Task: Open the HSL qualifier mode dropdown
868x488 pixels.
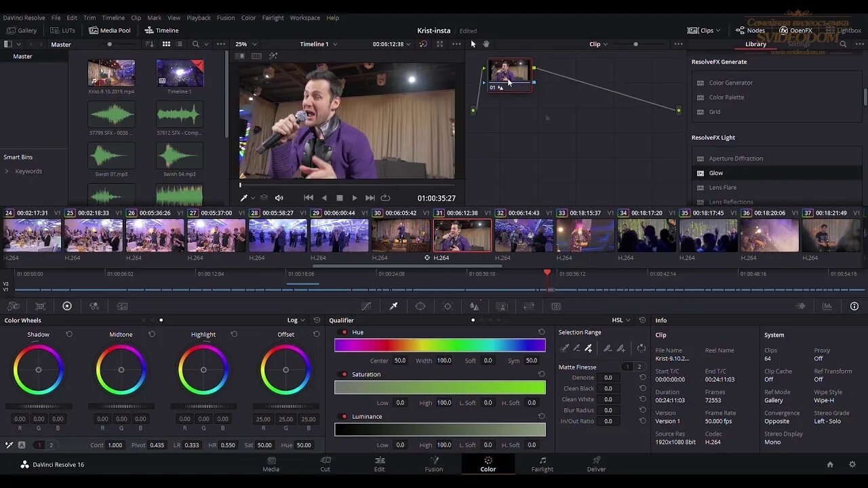Action: [622, 320]
